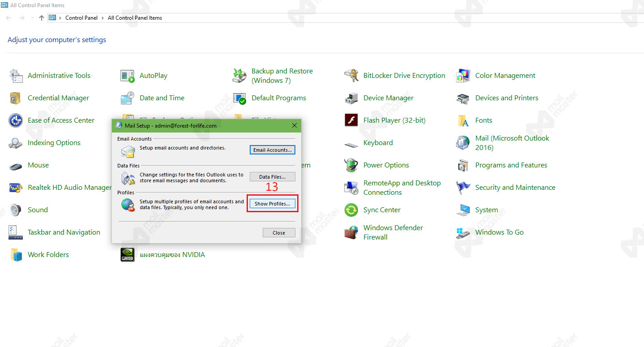Click the Windows To Go link text
Screen dimensions: 644x347
(499, 232)
